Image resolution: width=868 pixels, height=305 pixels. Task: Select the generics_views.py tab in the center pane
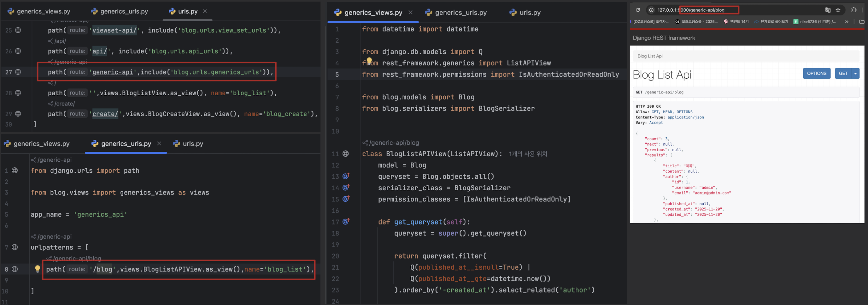[x=372, y=12]
